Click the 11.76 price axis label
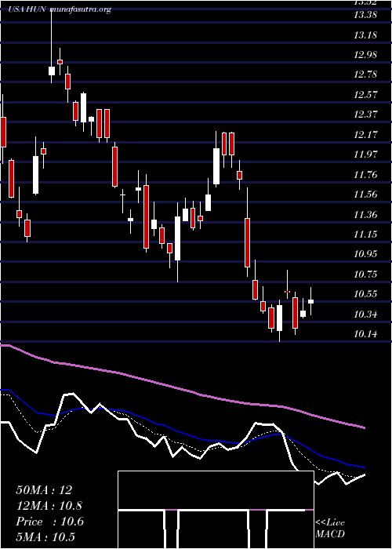 tap(365, 174)
